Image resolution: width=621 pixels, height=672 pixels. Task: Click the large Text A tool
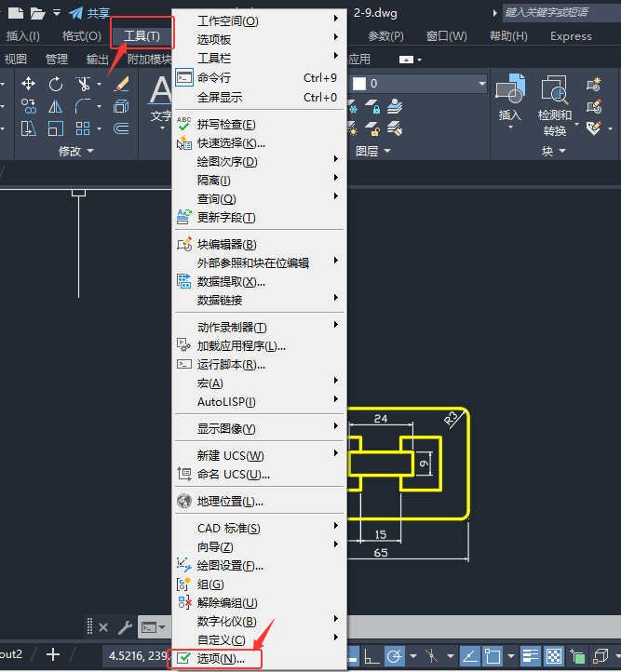(x=161, y=90)
